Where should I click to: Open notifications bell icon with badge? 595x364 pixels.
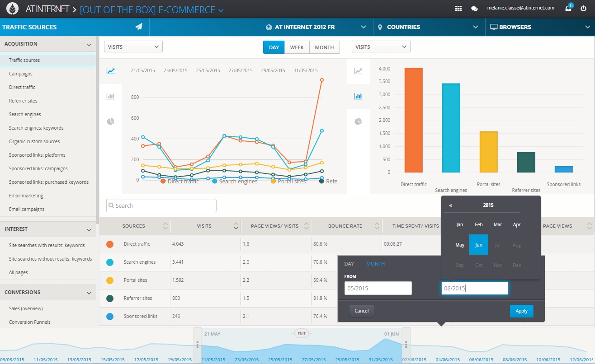[x=569, y=8]
